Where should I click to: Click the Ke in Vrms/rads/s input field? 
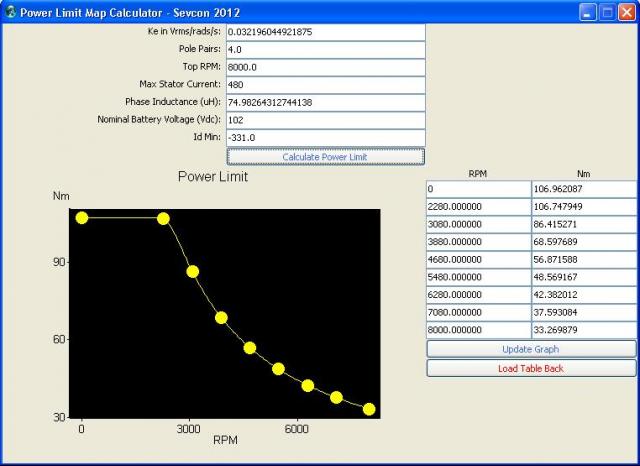tap(326, 32)
